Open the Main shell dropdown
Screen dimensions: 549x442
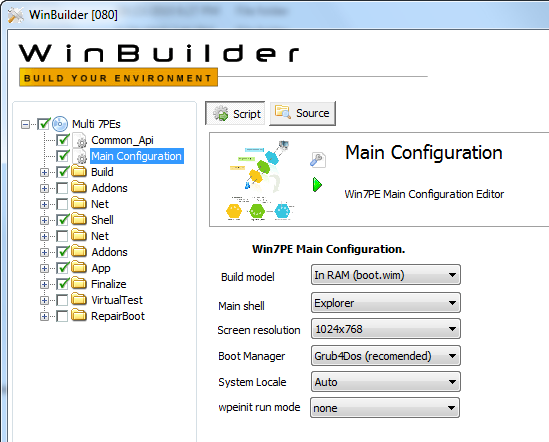point(385,303)
